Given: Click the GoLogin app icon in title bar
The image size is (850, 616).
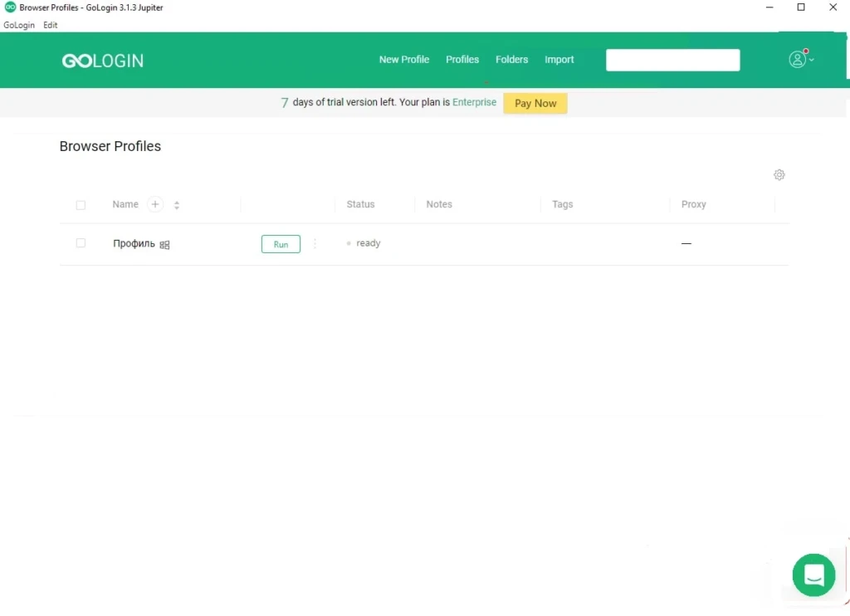Looking at the screenshot, I should [10, 7].
